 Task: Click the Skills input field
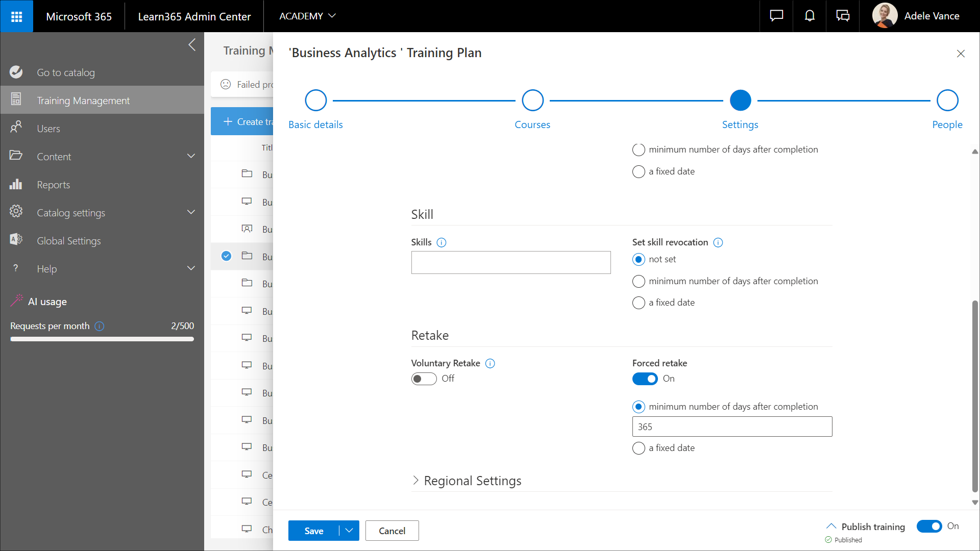pos(510,263)
